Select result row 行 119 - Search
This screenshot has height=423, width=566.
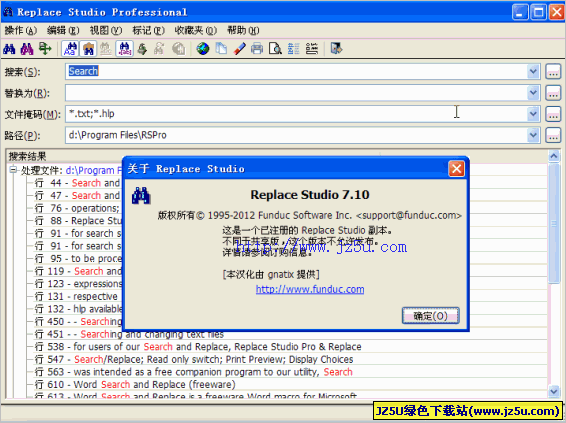click(x=78, y=271)
